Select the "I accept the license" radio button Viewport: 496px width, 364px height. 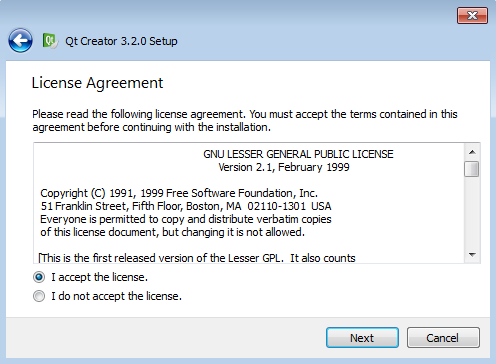click(39, 277)
